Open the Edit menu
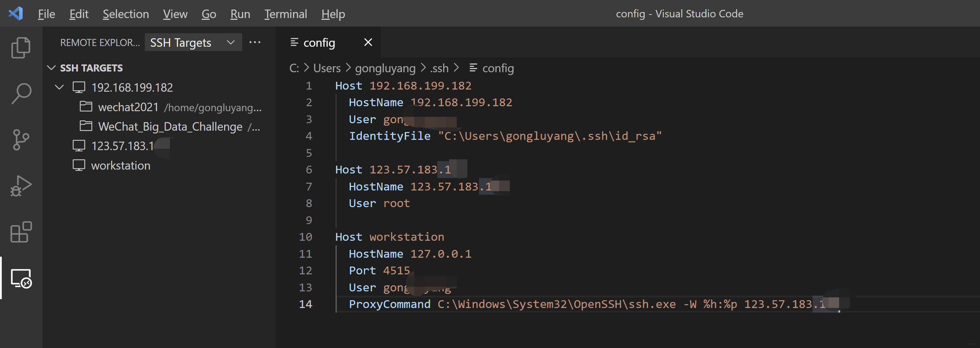Image resolution: width=980 pixels, height=348 pixels. pos(79,14)
